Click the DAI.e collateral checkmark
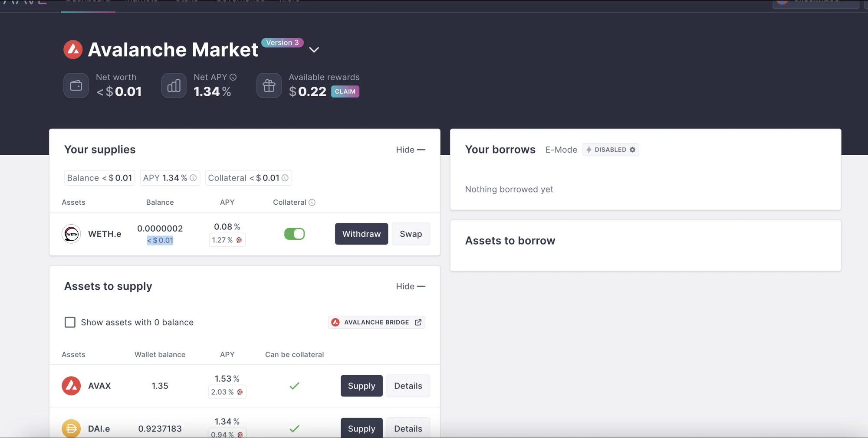 (294, 429)
